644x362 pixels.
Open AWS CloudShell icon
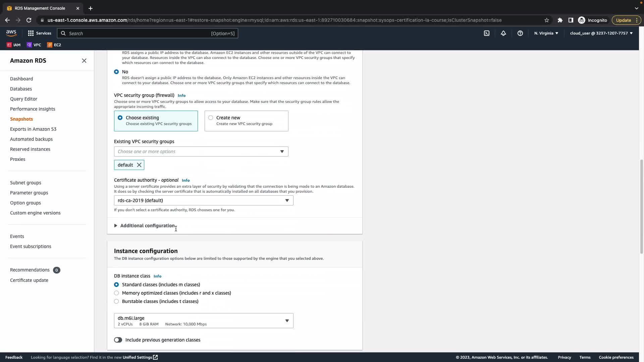(x=487, y=33)
